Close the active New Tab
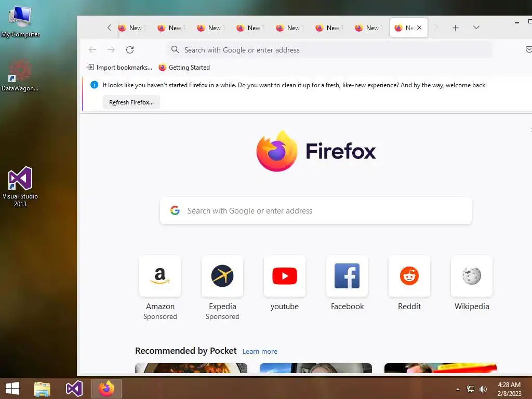 pos(419,28)
